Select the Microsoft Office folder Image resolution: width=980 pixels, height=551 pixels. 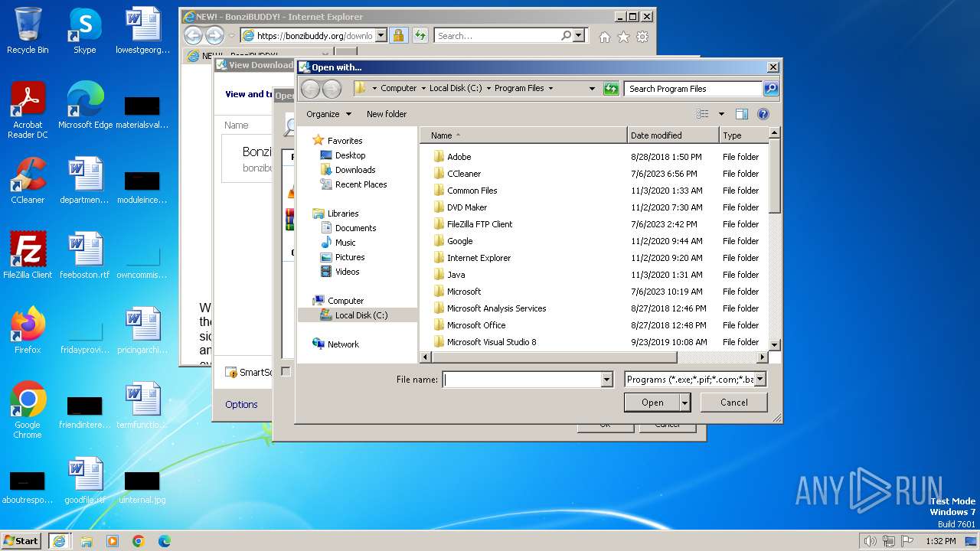click(476, 325)
